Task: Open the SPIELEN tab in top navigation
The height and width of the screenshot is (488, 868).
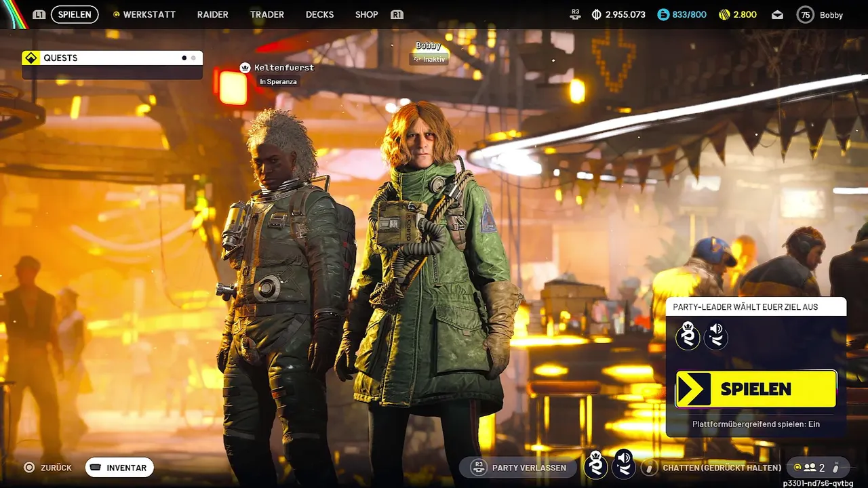Action: 75,14
